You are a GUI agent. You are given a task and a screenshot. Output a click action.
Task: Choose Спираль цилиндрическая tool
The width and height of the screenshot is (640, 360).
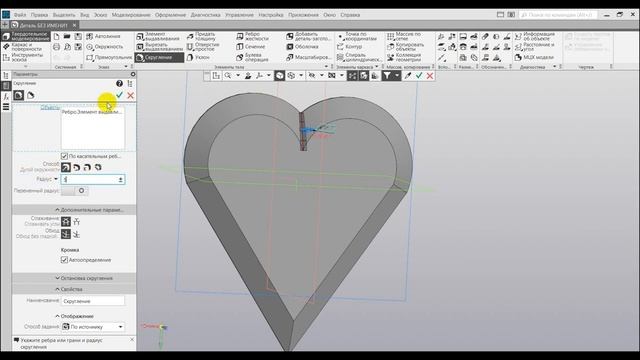click(x=359, y=58)
